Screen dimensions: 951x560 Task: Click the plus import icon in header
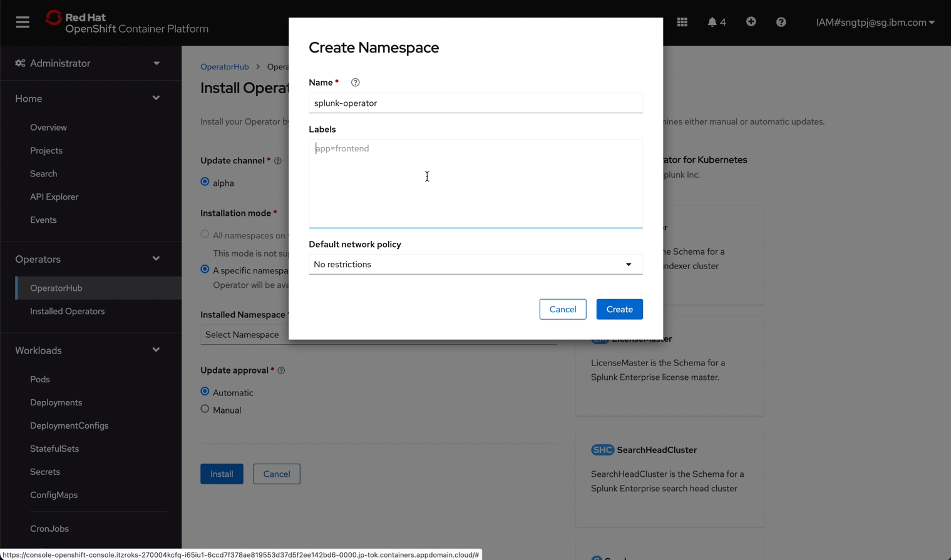pyautogui.click(x=751, y=22)
